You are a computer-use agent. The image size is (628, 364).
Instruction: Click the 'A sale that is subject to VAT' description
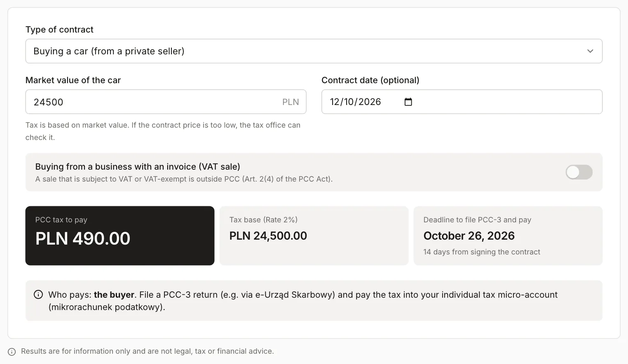pyautogui.click(x=184, y=179)
